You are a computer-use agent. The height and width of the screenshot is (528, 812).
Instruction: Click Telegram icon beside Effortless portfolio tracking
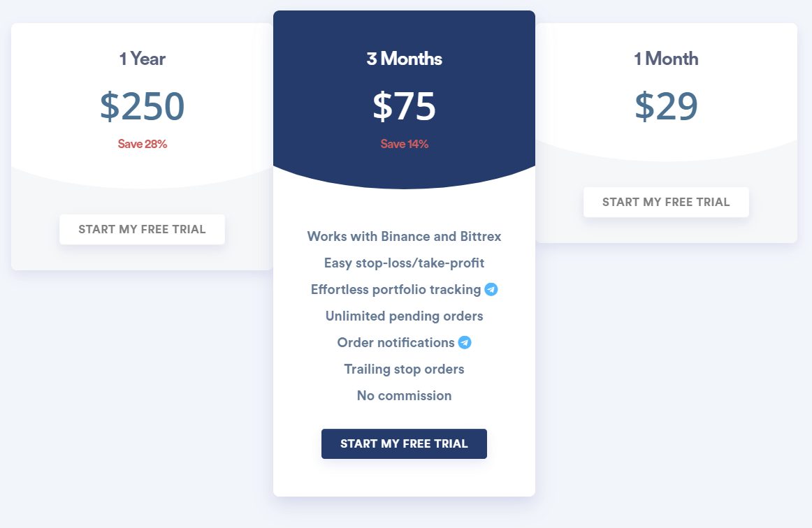[491, 289]
